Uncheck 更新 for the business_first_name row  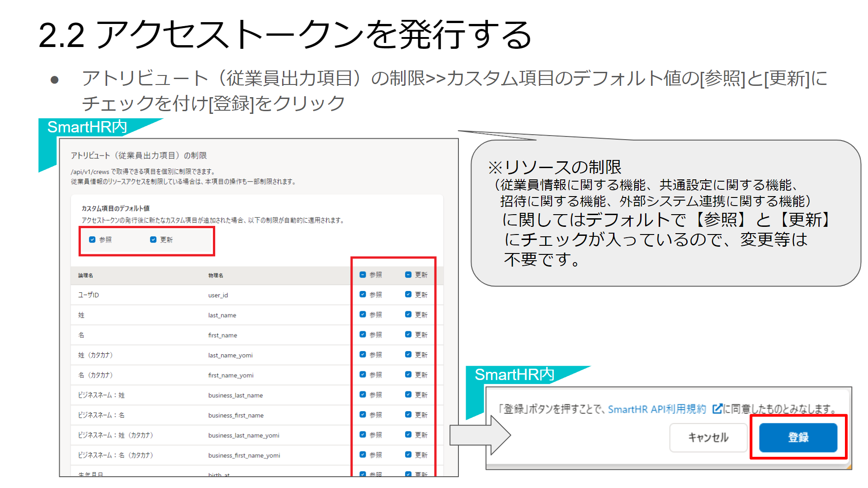coord(408,414)
